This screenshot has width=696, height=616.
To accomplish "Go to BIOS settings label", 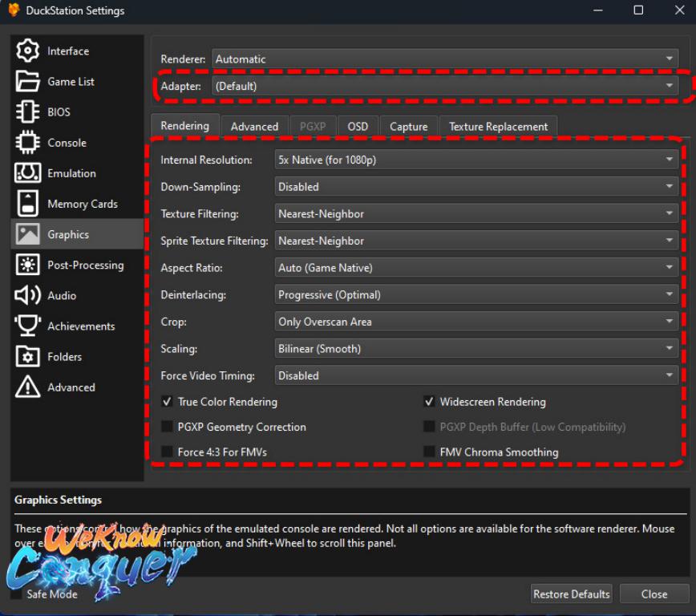I will [x=59, y=112].
